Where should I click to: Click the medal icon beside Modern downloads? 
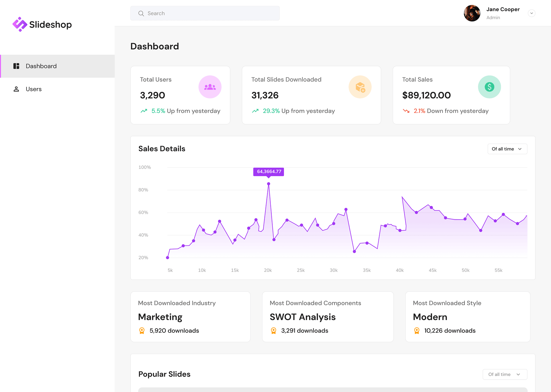point(416,330)
